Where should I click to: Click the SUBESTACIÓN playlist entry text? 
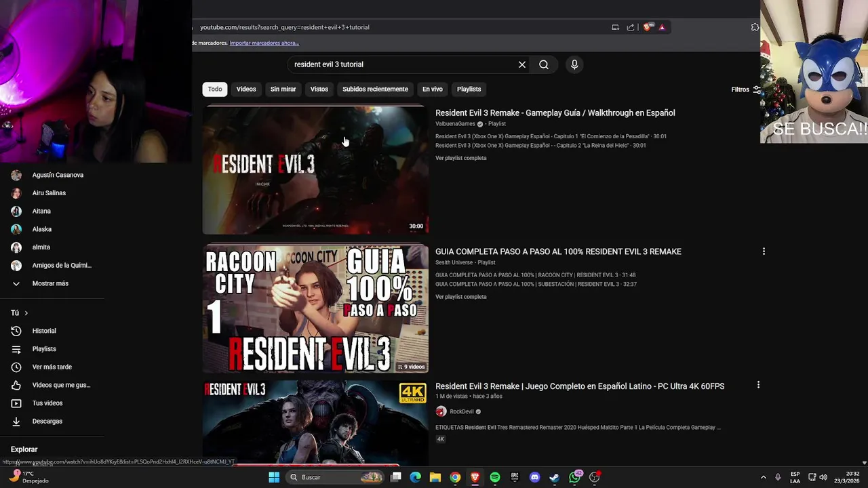[x=536, y=284]
